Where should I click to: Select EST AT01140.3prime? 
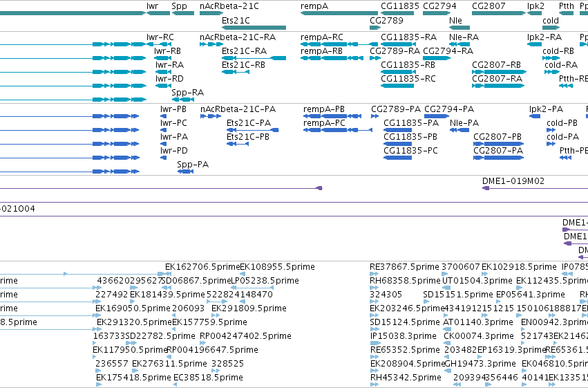(x=477, y=322)
